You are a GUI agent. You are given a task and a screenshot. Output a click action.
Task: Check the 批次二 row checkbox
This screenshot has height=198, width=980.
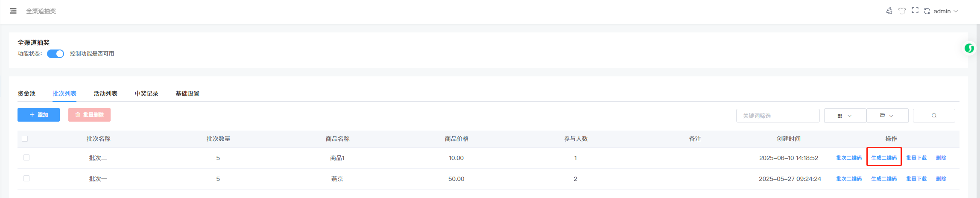point(26,157)
